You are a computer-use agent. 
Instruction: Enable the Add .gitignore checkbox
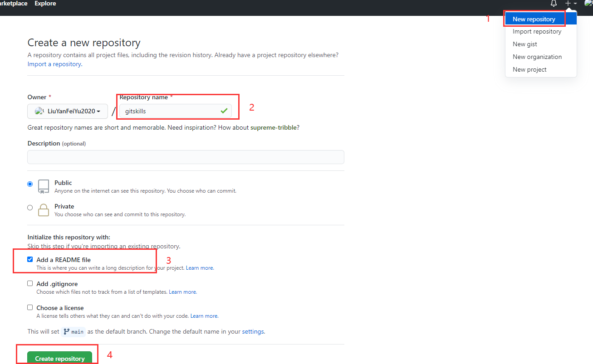coord(30,283)
